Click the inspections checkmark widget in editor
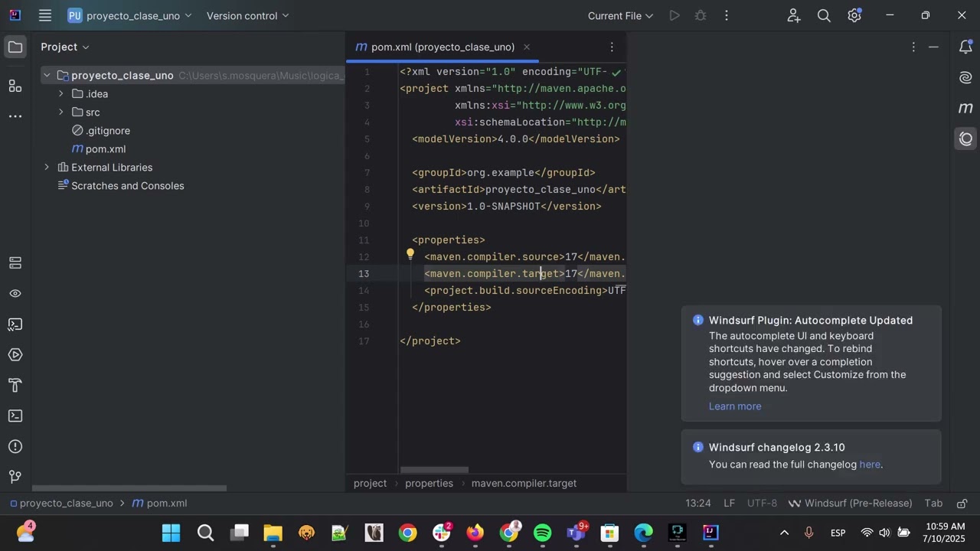 point(616,72)
